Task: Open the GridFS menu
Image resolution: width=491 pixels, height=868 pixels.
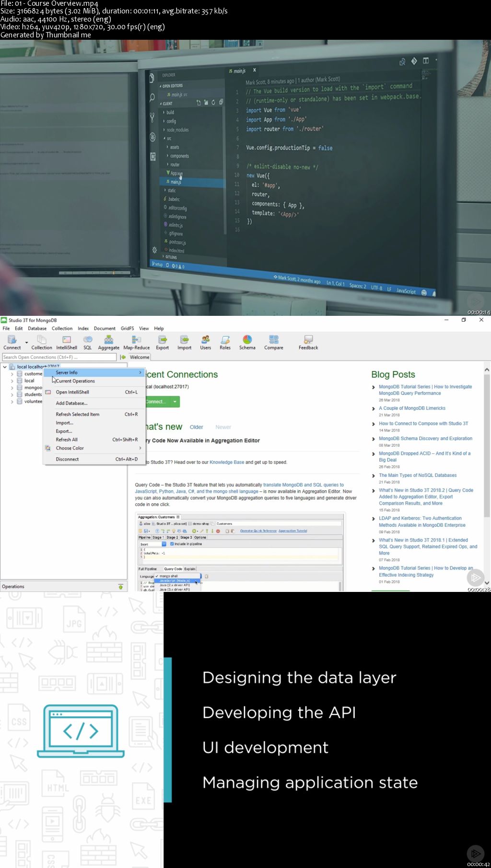Action: point(128,328)
